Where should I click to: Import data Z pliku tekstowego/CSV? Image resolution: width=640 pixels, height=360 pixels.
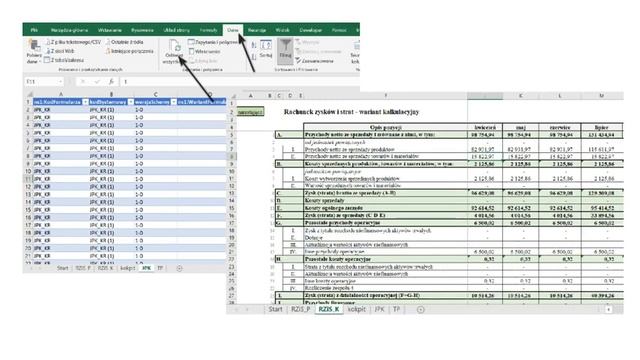pos(73,42)
